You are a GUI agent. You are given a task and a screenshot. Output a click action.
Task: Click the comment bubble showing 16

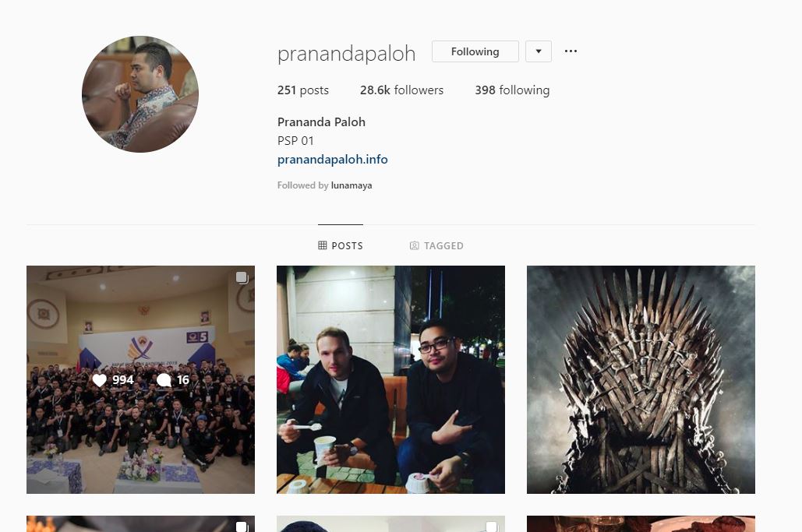pos(164,379)
